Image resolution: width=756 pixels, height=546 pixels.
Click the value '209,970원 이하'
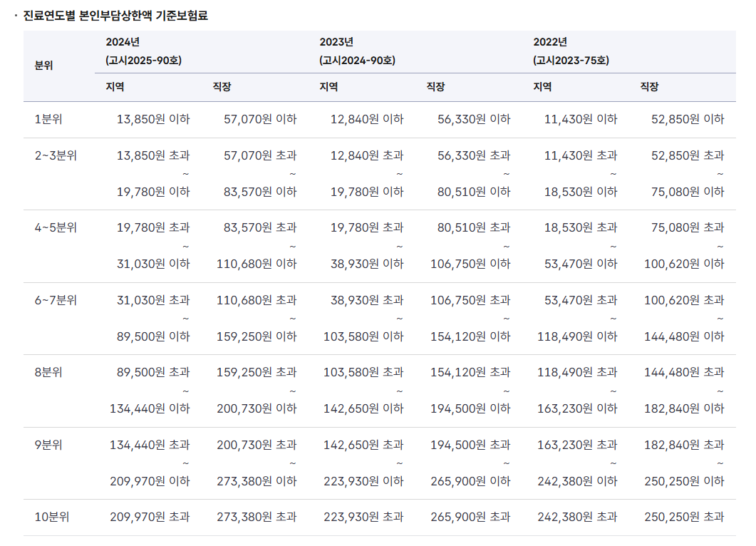[150, 481]
